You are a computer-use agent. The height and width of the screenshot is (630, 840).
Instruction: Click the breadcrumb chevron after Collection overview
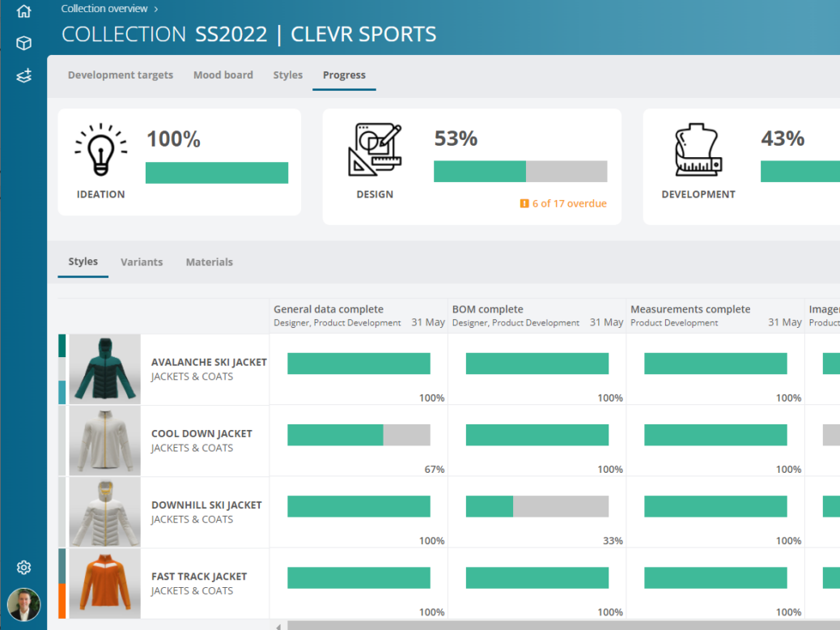pos(156,9)
